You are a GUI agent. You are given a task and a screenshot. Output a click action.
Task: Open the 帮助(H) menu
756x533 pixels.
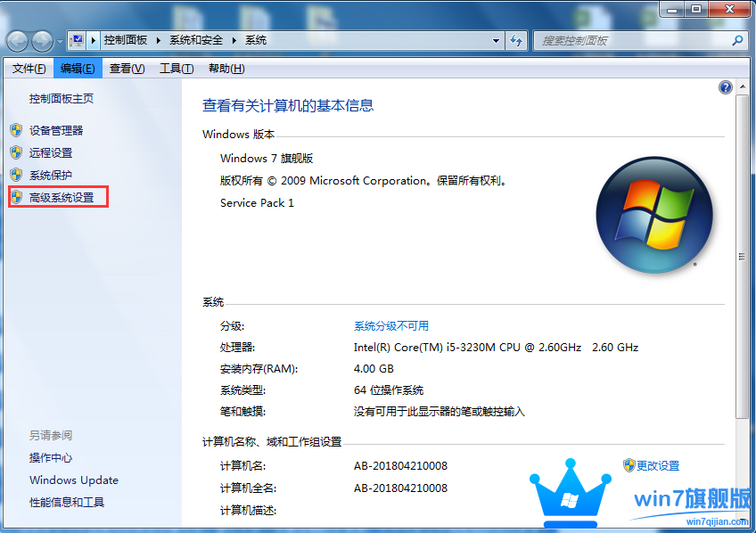click(x=226, y=69)
